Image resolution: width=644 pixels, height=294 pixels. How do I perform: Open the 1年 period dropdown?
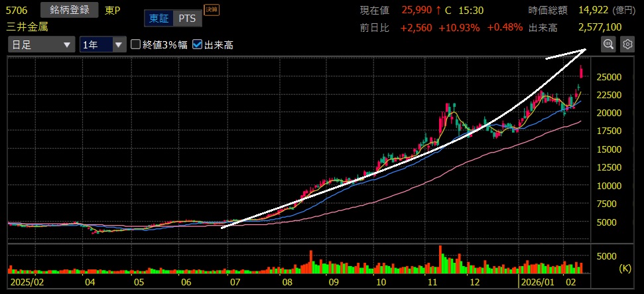[x=101, y=45]
